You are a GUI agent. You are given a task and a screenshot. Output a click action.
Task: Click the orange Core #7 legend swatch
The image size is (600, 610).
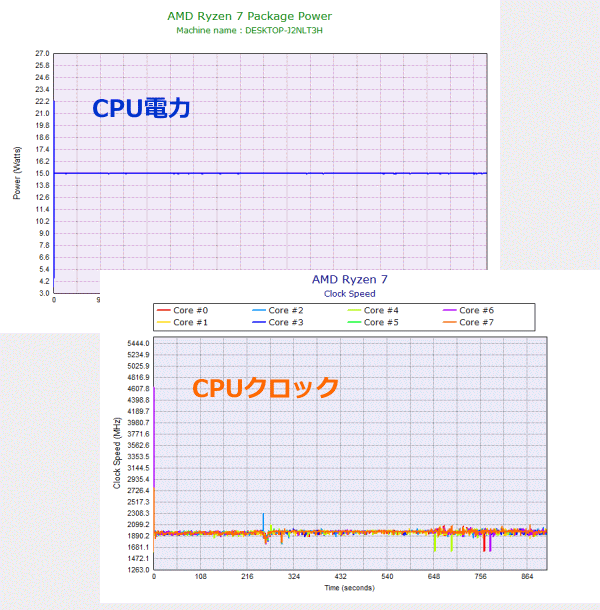pos(449,322)
